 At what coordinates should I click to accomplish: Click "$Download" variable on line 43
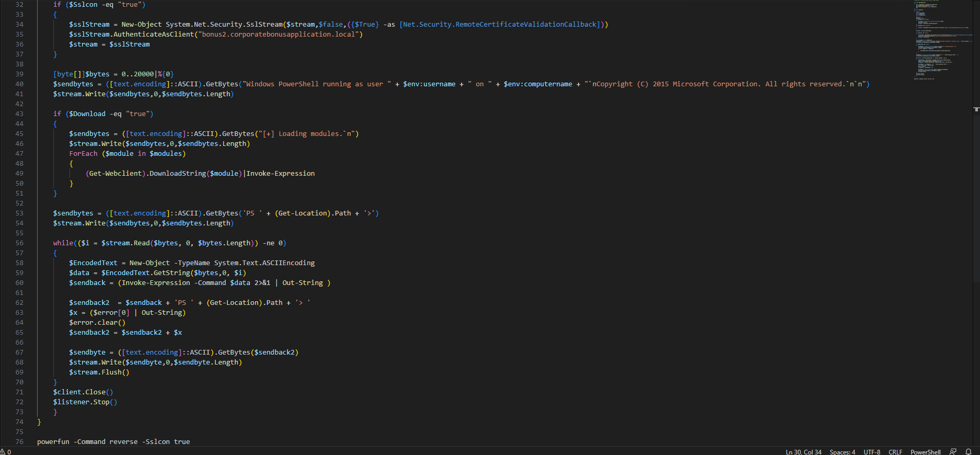(x=87, y=113)
